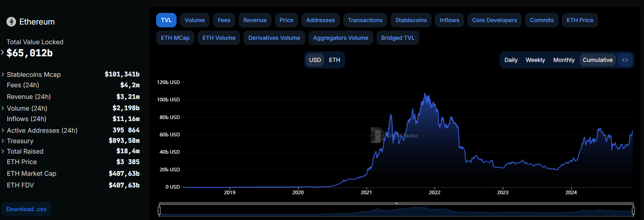Enable the ETH Price metric
Viewport: 644px width, 220px height.
click(x=580, y=20)
